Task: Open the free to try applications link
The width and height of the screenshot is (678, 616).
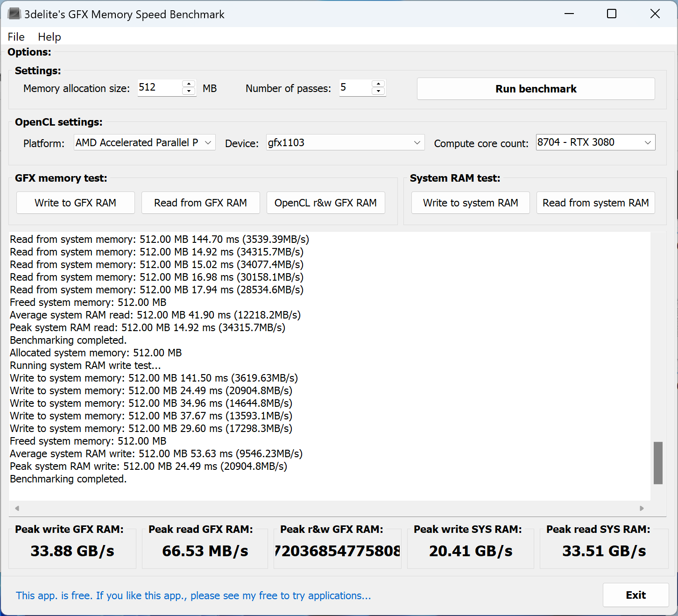Action: (193, 595)
